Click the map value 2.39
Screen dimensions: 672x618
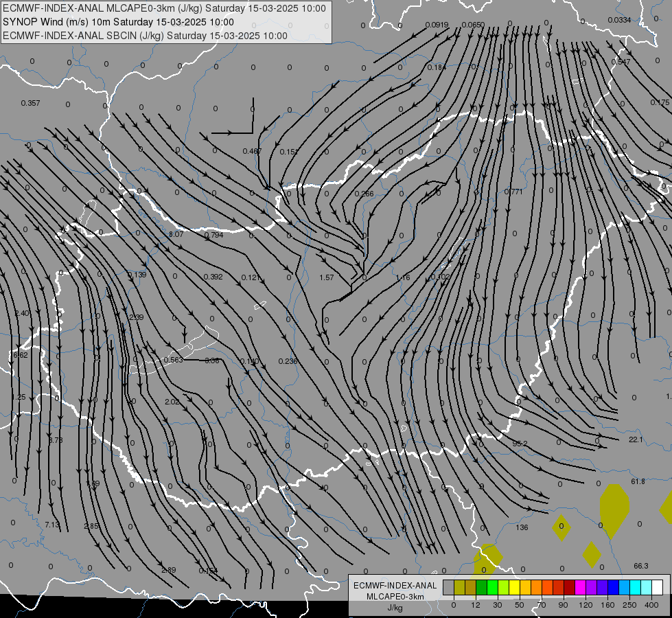(x=137, y=317)
